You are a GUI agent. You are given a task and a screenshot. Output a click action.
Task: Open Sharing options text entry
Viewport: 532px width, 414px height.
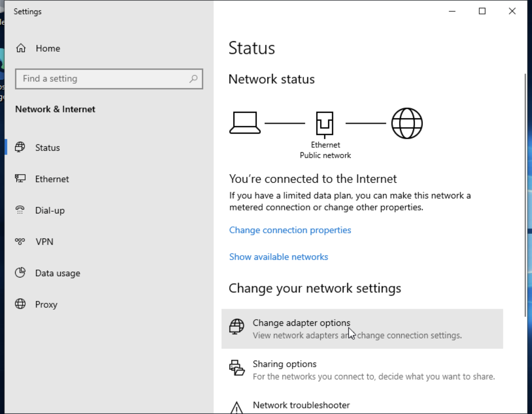tap(284, 364)
